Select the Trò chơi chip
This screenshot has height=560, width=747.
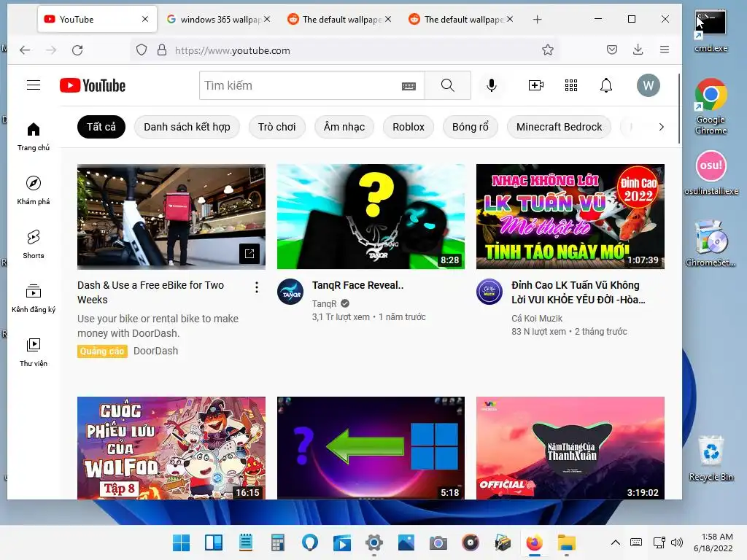(276, 127)
